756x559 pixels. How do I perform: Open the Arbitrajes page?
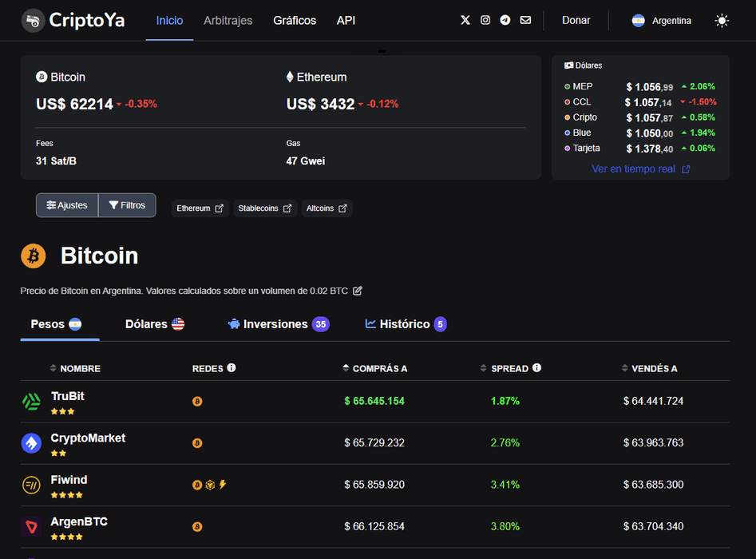228,21
